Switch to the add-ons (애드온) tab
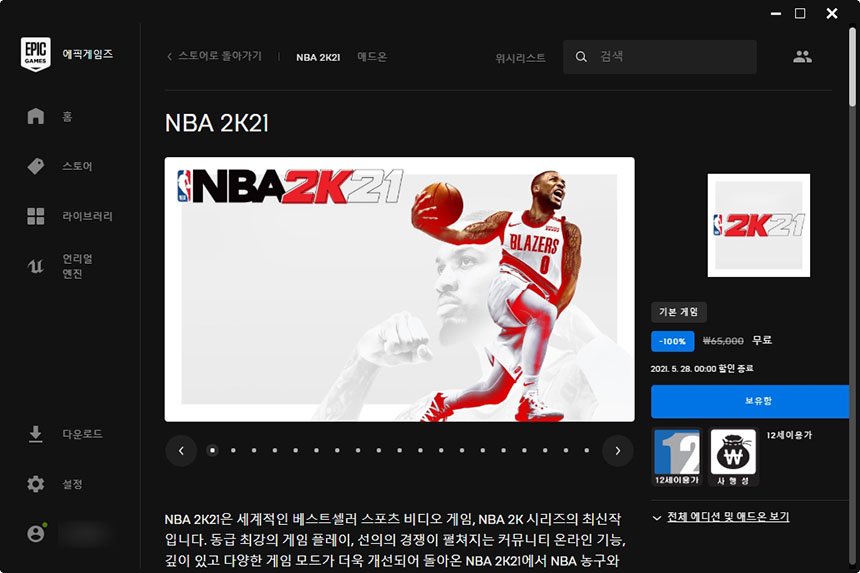860x573 pixels. 372,56
